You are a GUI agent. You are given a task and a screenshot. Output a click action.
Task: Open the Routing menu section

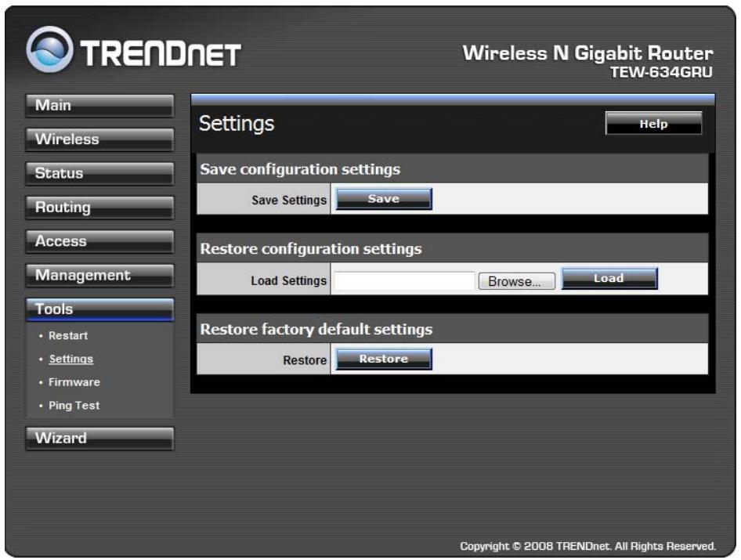99,208
